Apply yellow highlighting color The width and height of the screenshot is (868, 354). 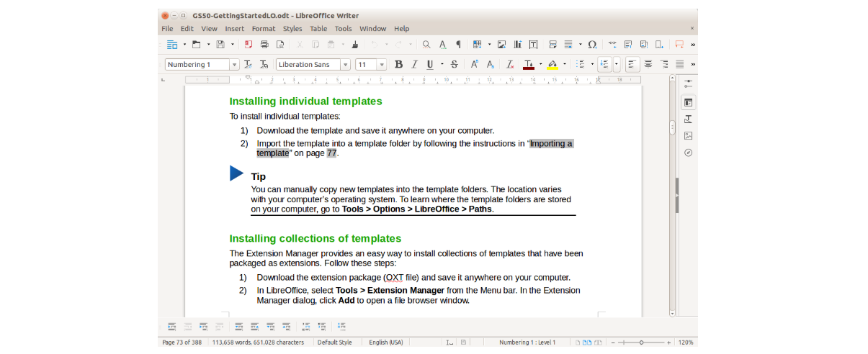pos(552,64)
